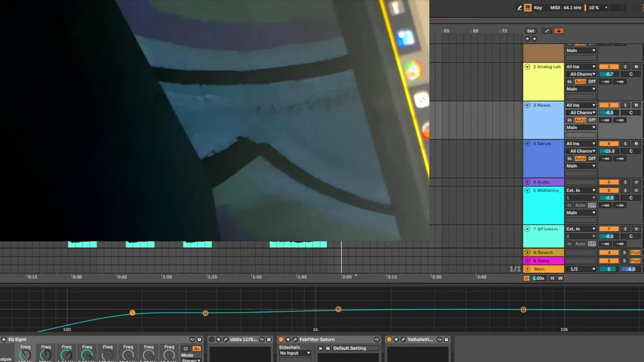This screenshot has height=362, width=644.
Task: Click the EQ Eight save preset icon
Action: [199, 339]
